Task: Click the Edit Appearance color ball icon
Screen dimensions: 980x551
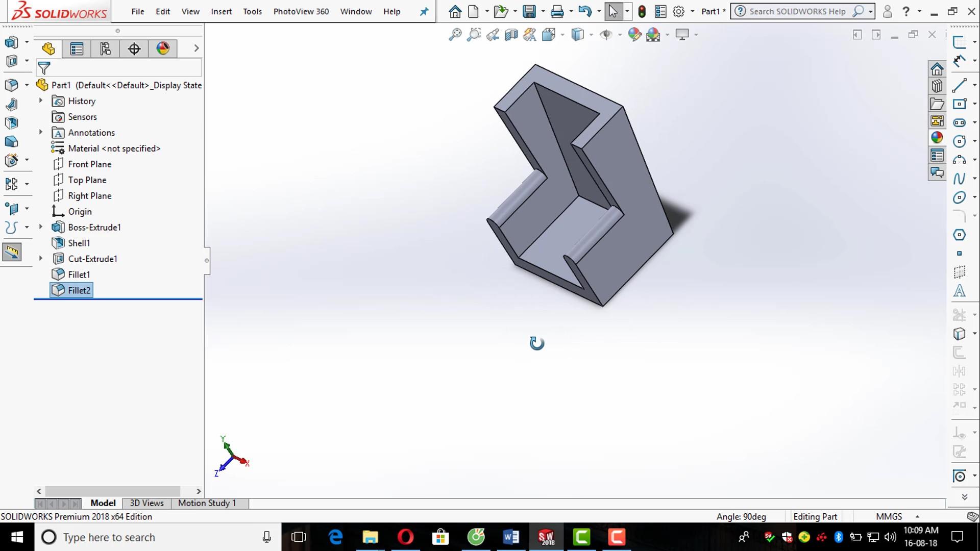Action: coord(634,35)
